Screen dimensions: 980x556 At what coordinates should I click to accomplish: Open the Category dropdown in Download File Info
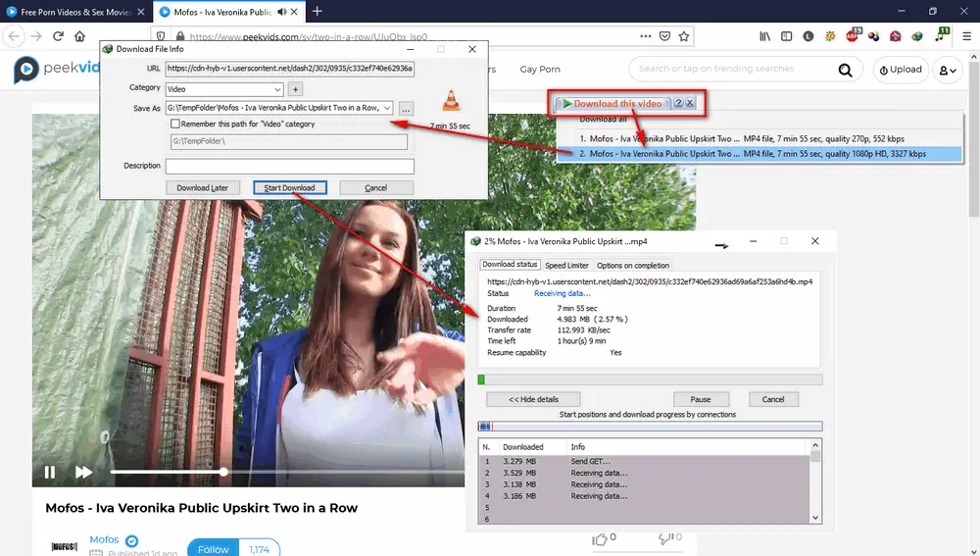224,89
